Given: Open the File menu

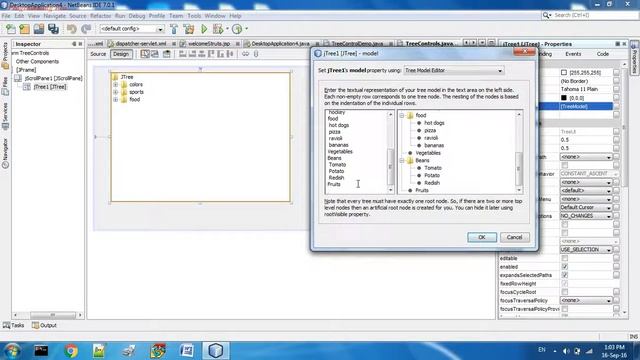Looking at the screenshot, I should [x=6, y=16].
